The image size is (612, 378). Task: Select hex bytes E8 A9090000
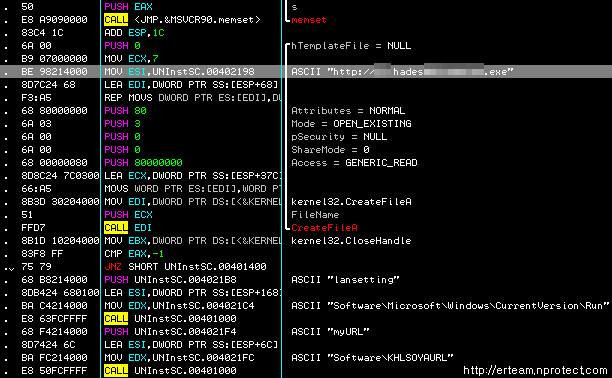[54, 20]
